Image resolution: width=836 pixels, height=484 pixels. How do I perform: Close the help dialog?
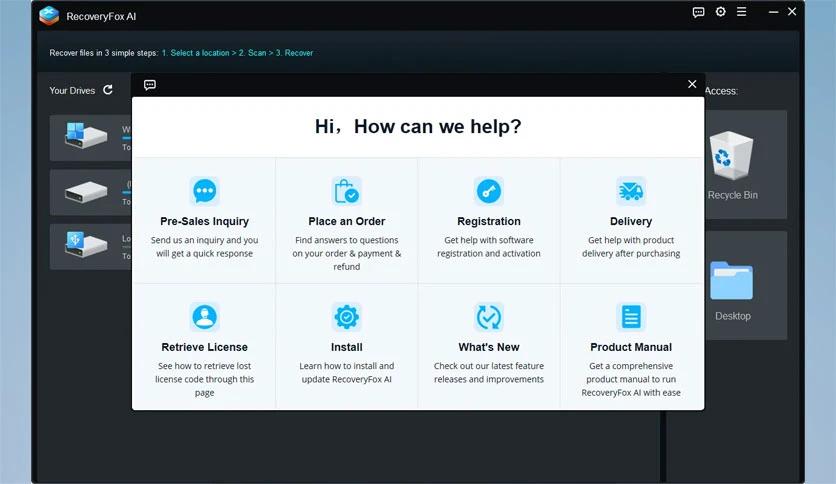(692, 84)
